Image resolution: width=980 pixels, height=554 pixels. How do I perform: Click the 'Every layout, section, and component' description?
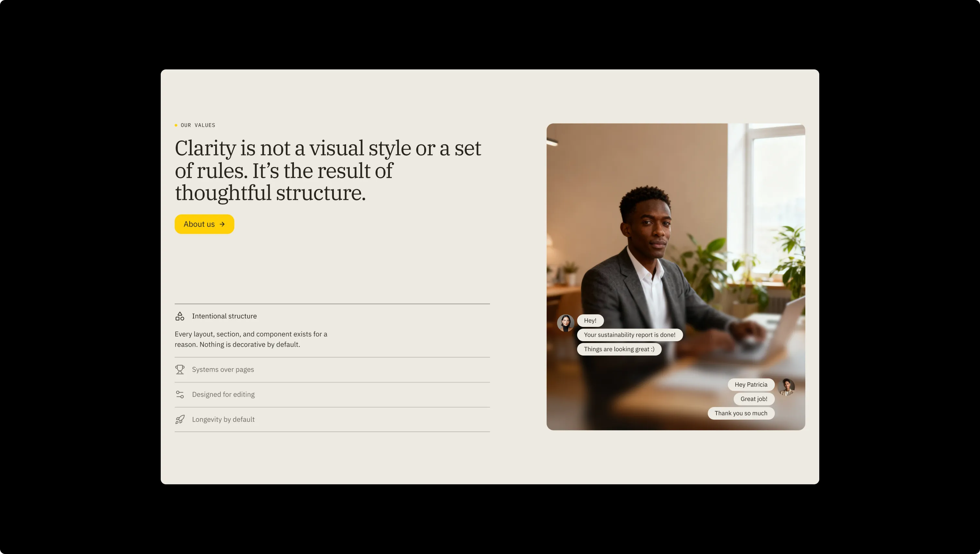pos(251,339)
